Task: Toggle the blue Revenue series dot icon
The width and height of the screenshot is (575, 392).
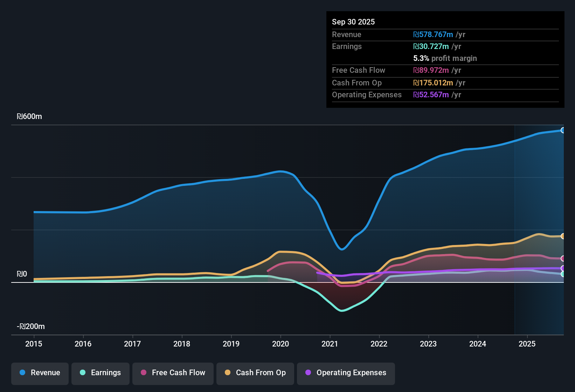Action: [x=22, y=373]
